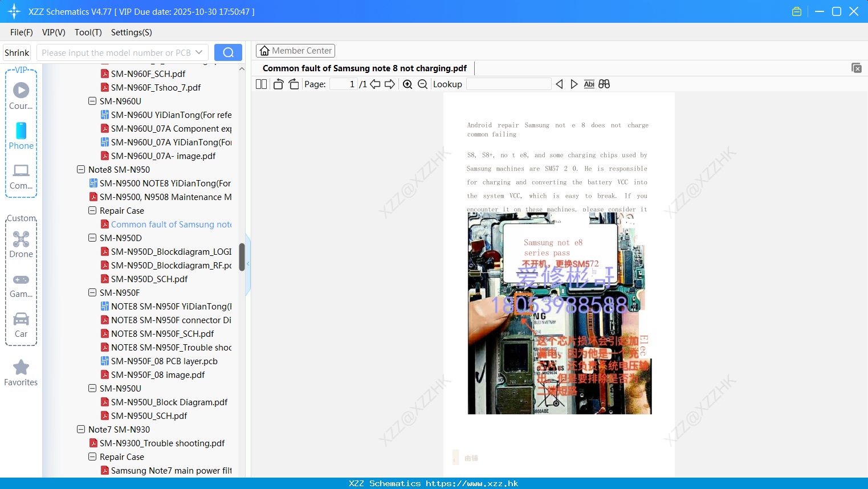Screen dimensions: 868x489
Task: Open SM-N9500, N9508 Maintenance file
Action: pyautogui.click(x=165, y=197)
